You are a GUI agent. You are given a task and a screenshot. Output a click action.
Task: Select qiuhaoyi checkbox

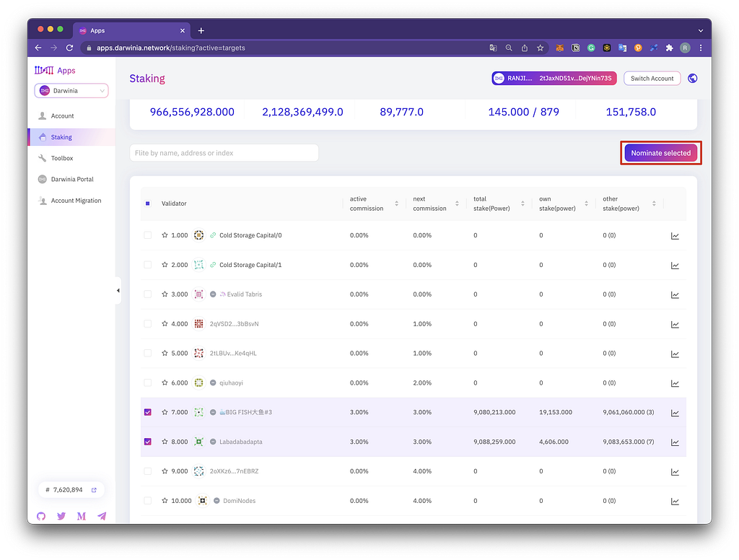[147, 382]
